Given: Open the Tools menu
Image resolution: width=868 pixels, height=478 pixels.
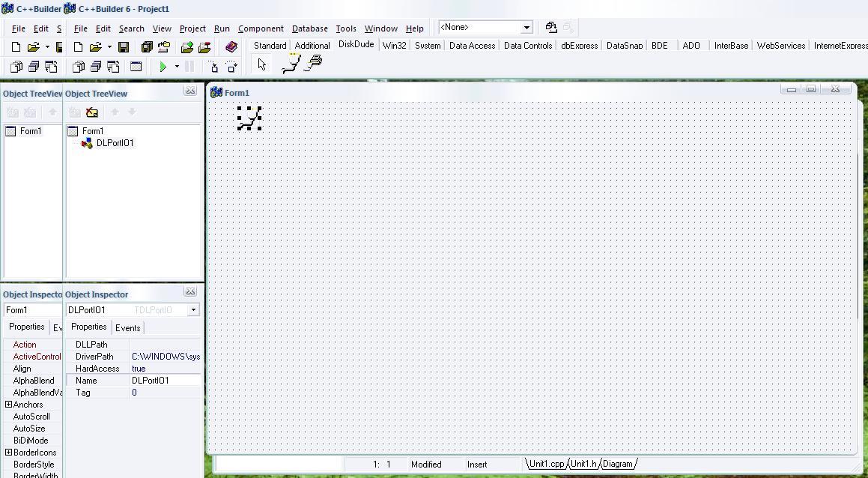Looking at the screenshot, I should 346,28.
